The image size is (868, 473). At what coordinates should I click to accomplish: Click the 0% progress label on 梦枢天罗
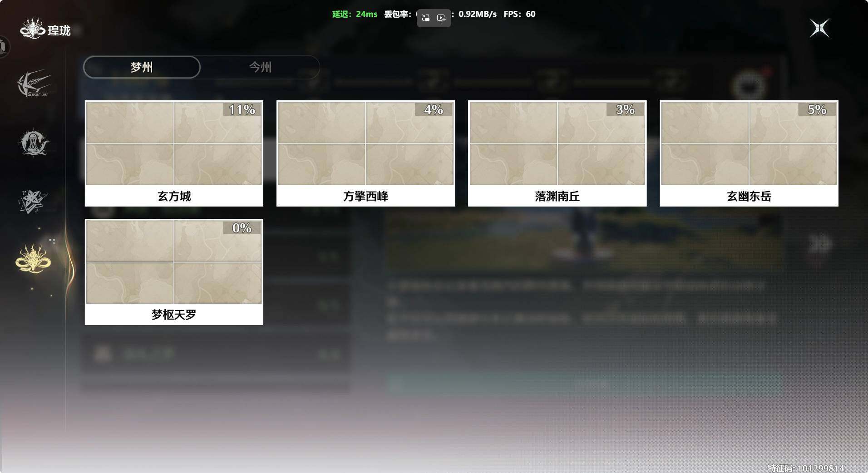tap(242, 228)
